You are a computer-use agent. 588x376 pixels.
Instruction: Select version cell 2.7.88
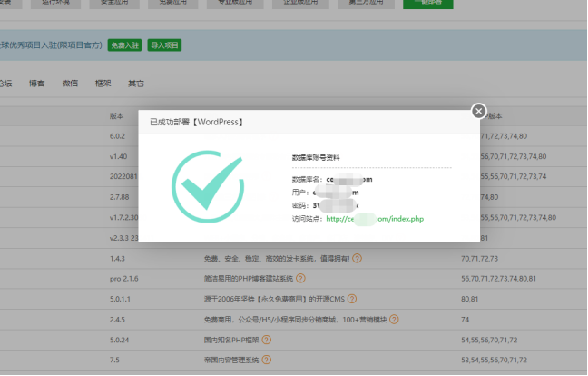119,197
